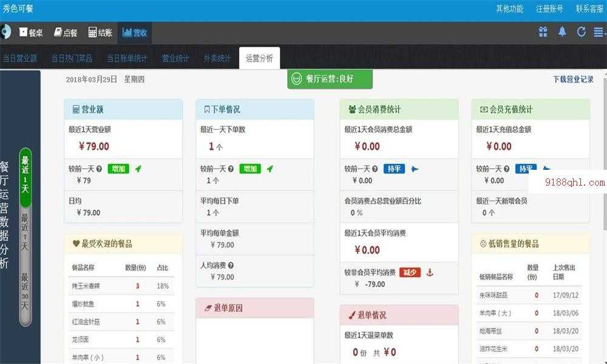607x364 pixels.
Task: Click 下载营业记录 link
Action: point(573,79)
